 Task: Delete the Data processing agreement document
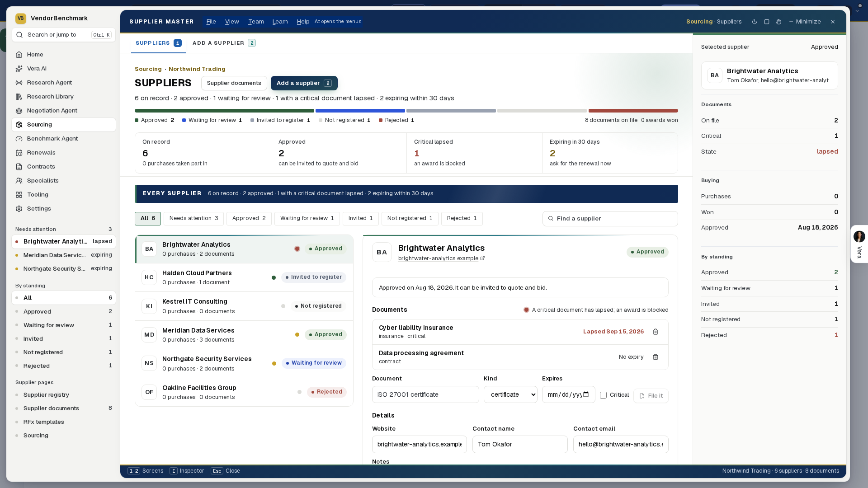point(656,357)
